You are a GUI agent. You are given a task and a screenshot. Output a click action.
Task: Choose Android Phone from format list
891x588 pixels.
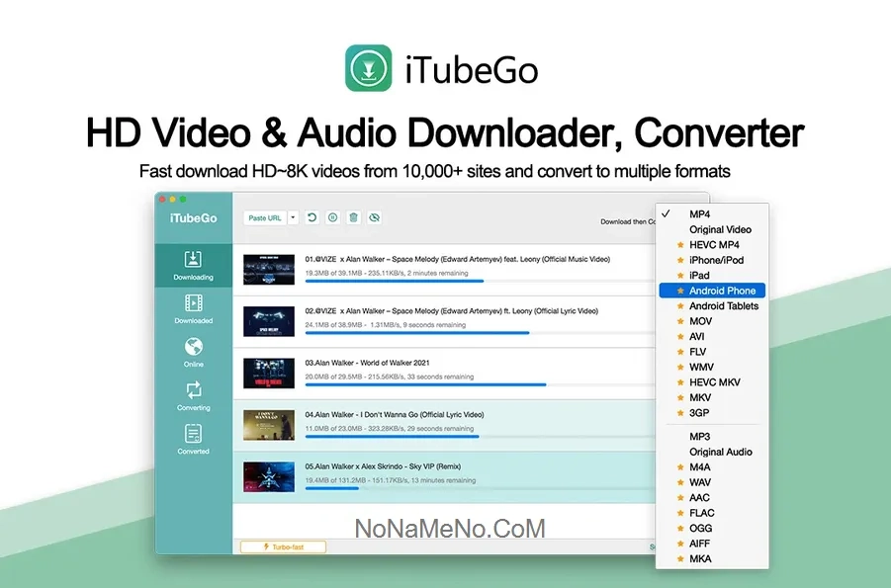[x=722, y=291]
